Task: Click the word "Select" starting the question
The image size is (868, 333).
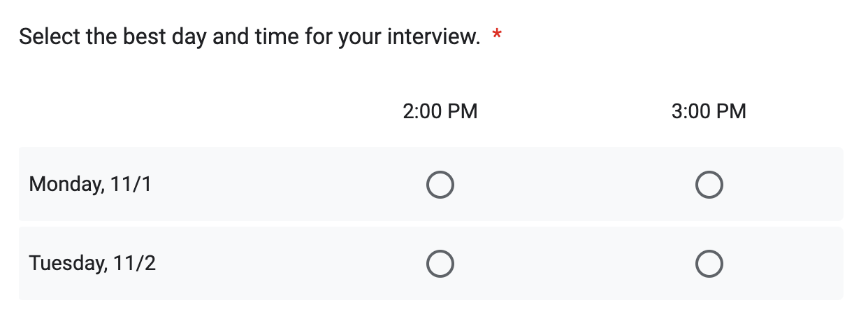Action: pyautogui.click(x=49, y=36)
